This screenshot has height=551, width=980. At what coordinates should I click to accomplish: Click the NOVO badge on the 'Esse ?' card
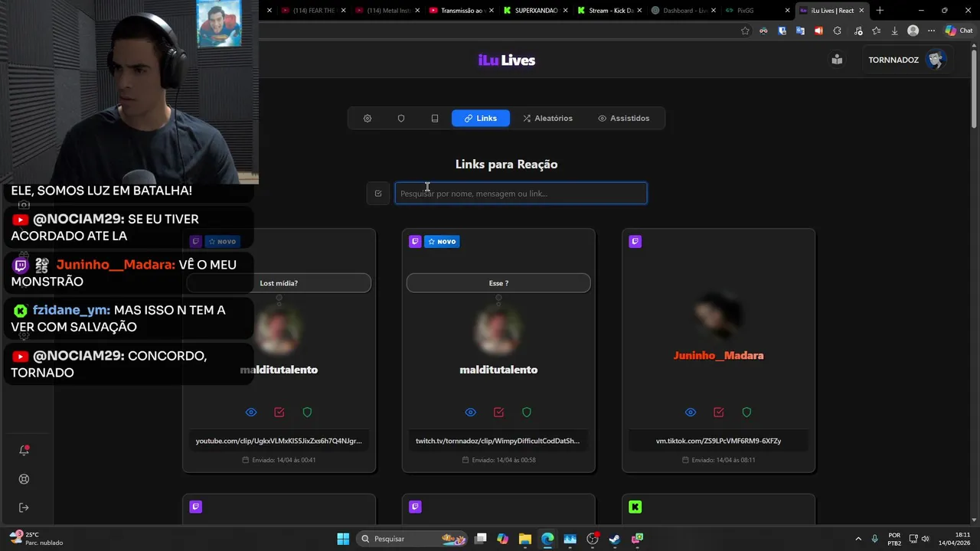tap(442, 242)
